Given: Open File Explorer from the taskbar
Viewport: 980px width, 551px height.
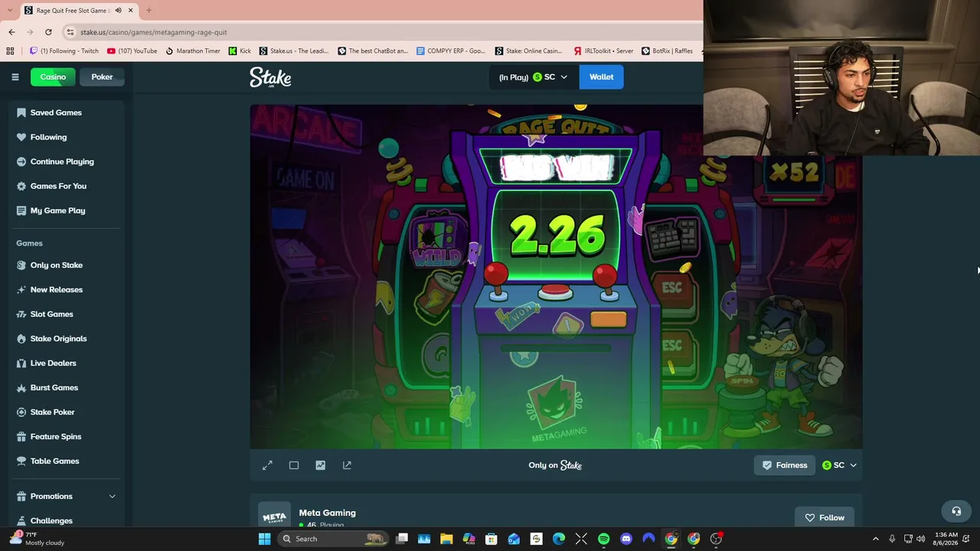Looking at the screenshot, I should click(446, 539).
